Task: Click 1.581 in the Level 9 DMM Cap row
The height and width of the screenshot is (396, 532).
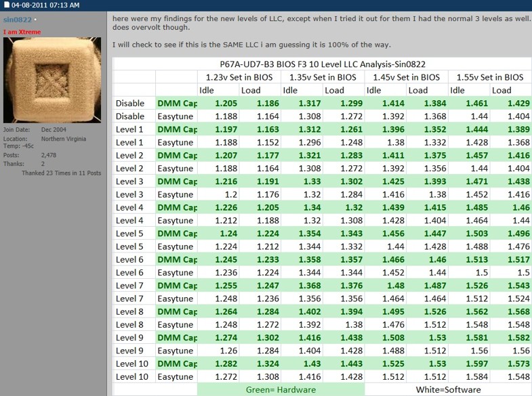Action: [x=476, y=338]
